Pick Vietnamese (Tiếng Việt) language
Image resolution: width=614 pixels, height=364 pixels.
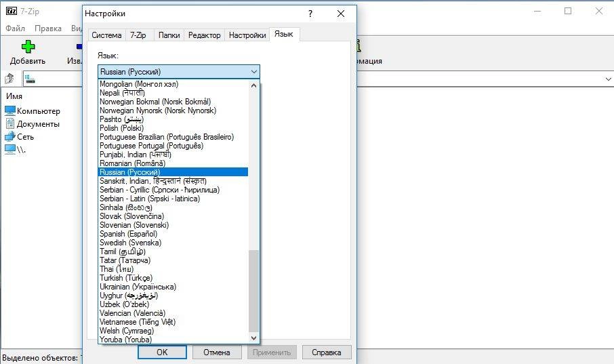click(x=173, y=322)
